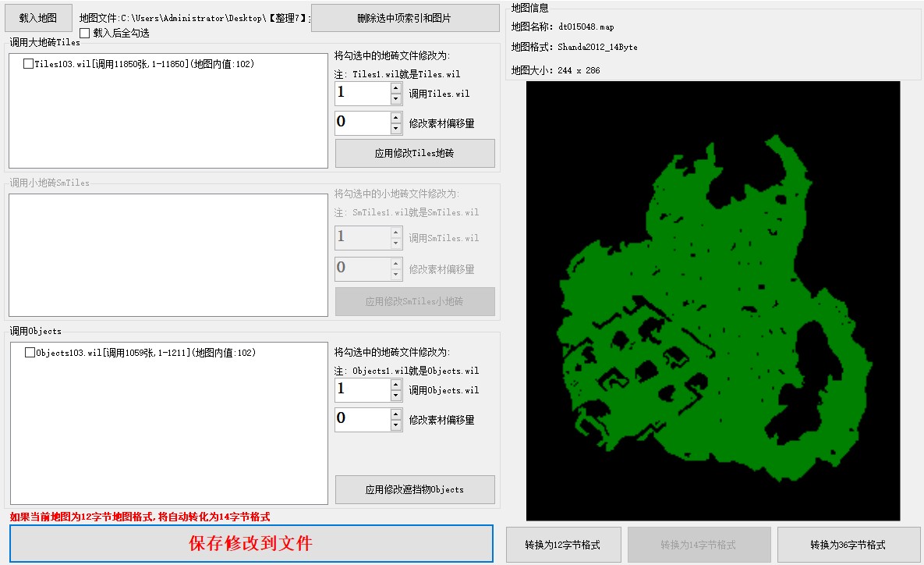Increase Objects 修改素材偏移量 using up arrow

(x=396, y=414)
